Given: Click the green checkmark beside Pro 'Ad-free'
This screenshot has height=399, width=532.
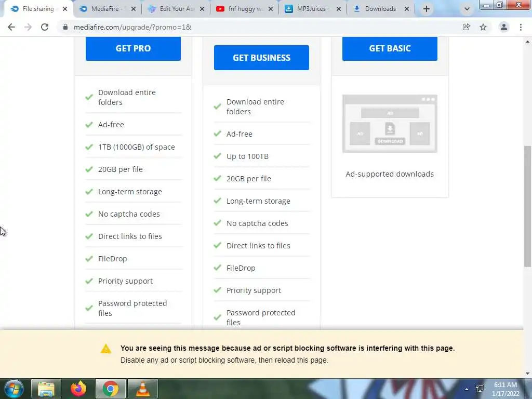Looking at the screenshot, I should pyautogui.click(x=89, y=125).
